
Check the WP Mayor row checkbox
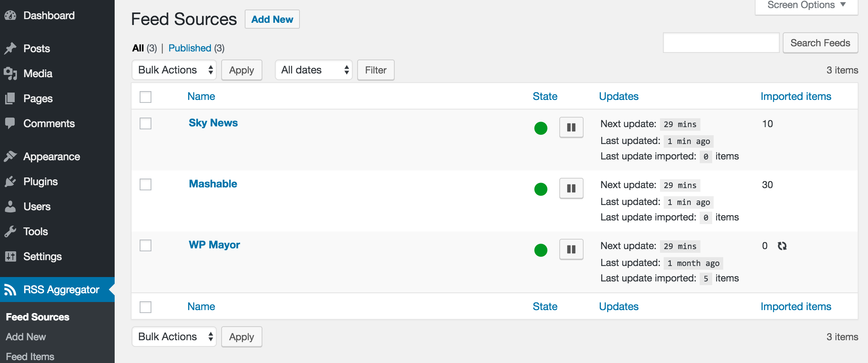(146, 245)
